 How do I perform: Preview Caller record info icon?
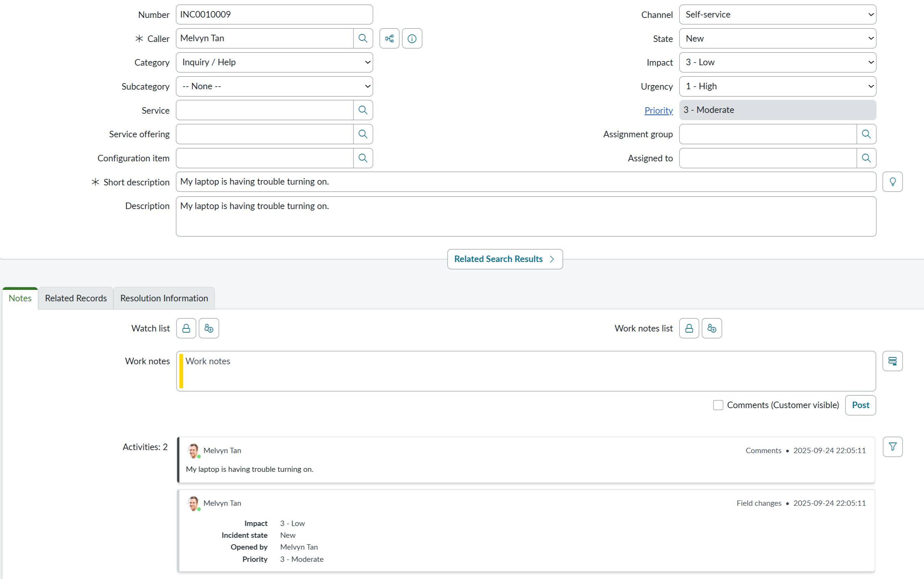coord(412,38)
